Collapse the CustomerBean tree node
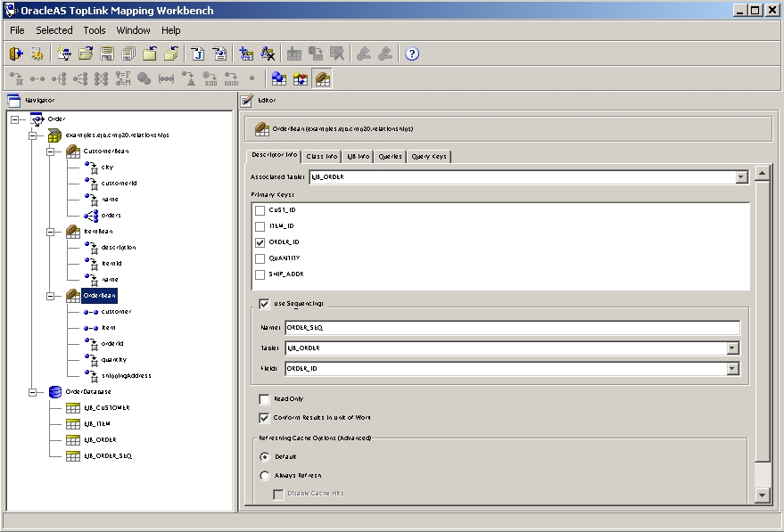The image size is (784, 532). [x=51, y=151]
